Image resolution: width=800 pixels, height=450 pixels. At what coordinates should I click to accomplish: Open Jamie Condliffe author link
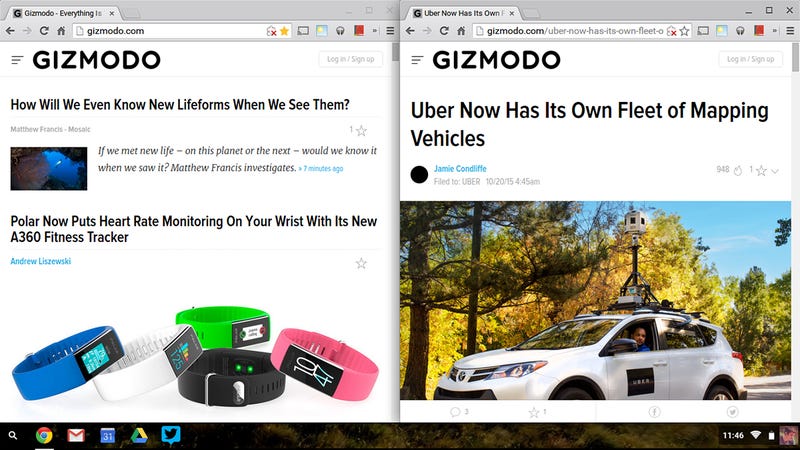click(x=460, y=168)
